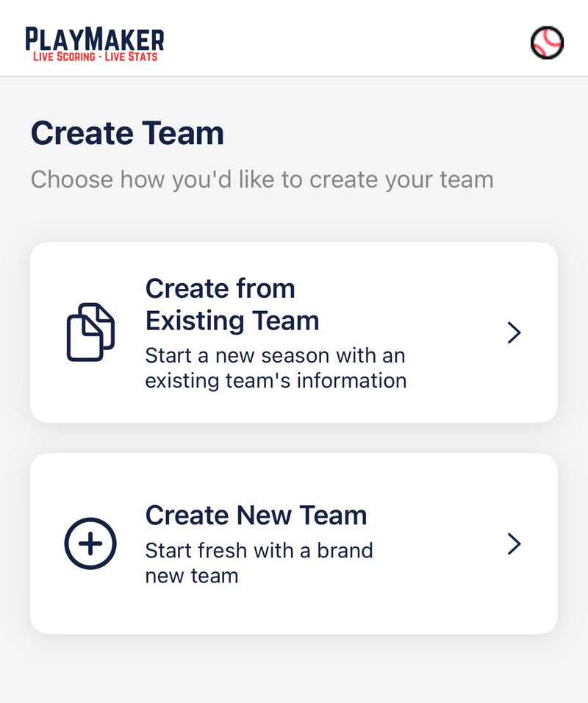Open the chevron next to Create New Team
Screen dimensions: 588x703
coord(515,545)
